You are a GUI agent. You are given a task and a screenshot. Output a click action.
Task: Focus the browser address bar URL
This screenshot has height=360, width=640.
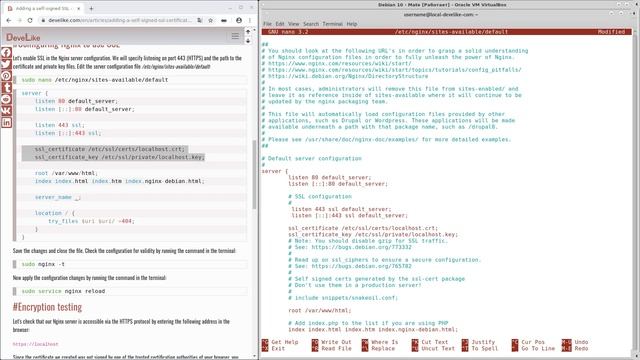(x=120, y=20)
